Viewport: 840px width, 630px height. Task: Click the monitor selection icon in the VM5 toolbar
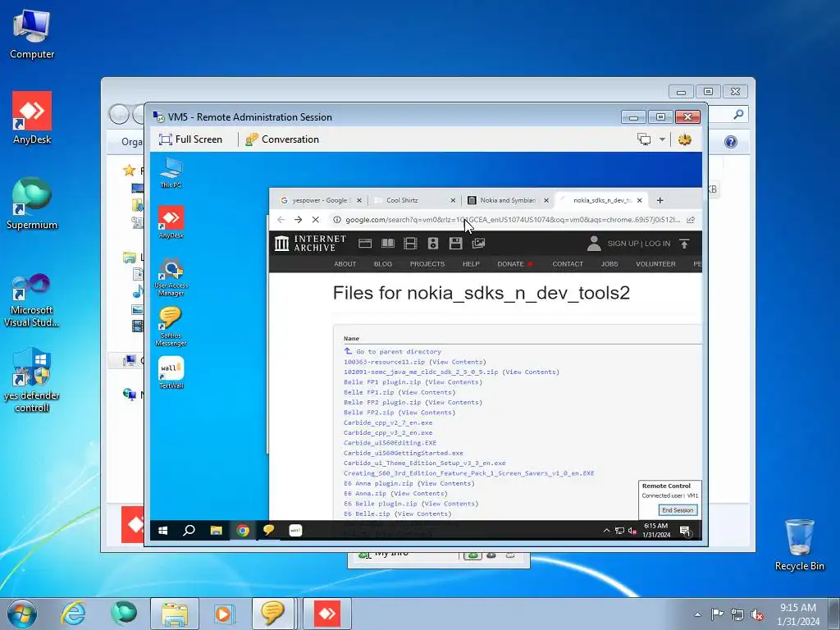coord(644,139)
